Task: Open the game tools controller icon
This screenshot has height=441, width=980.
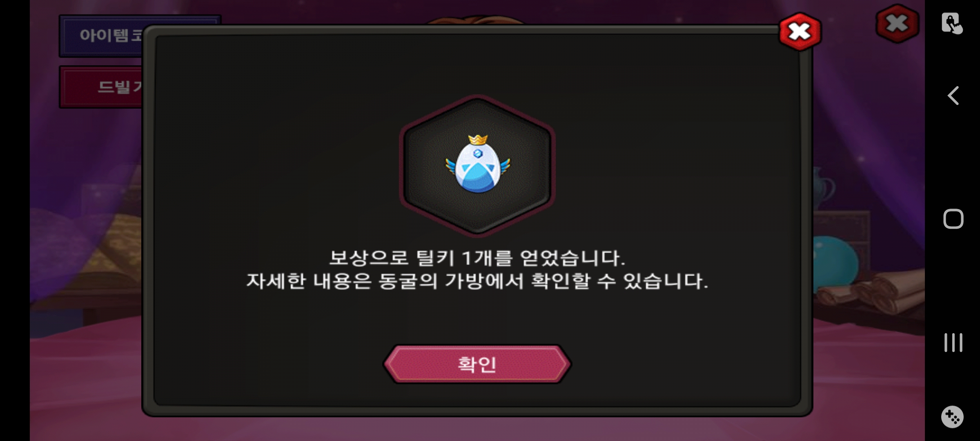Action: 952,417
